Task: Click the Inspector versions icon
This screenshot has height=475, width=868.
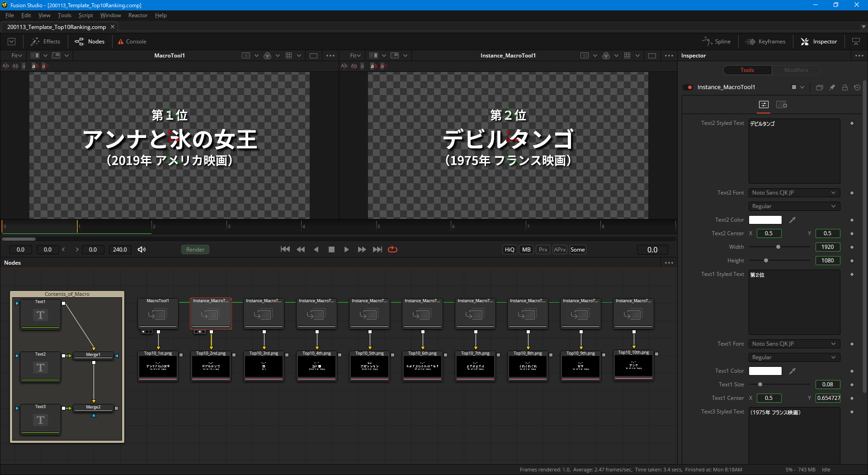Action: [819, 87]
